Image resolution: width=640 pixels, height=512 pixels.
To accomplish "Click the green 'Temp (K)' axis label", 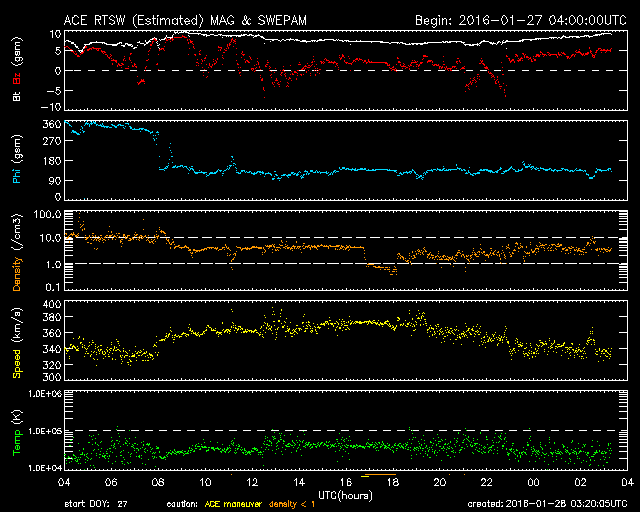I will (17, 433).
